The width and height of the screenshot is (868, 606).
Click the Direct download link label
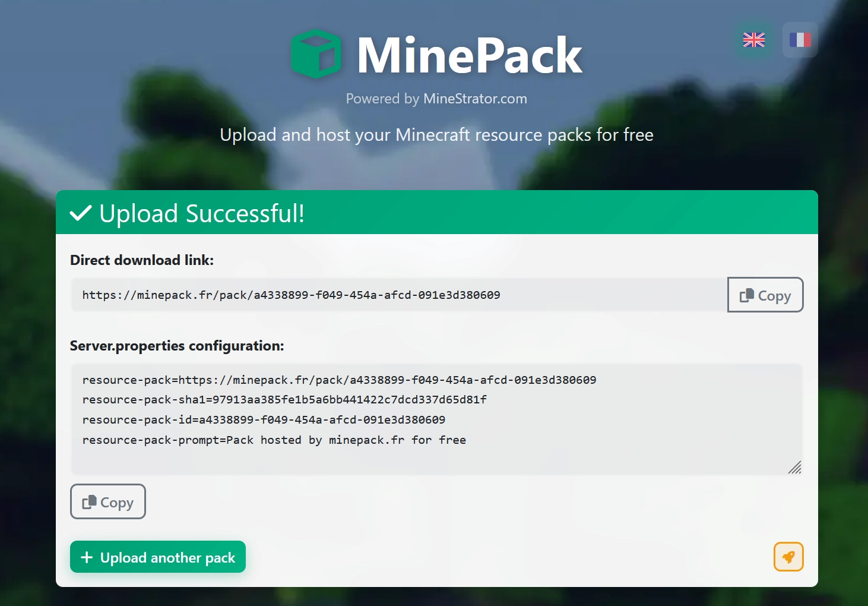141,260
